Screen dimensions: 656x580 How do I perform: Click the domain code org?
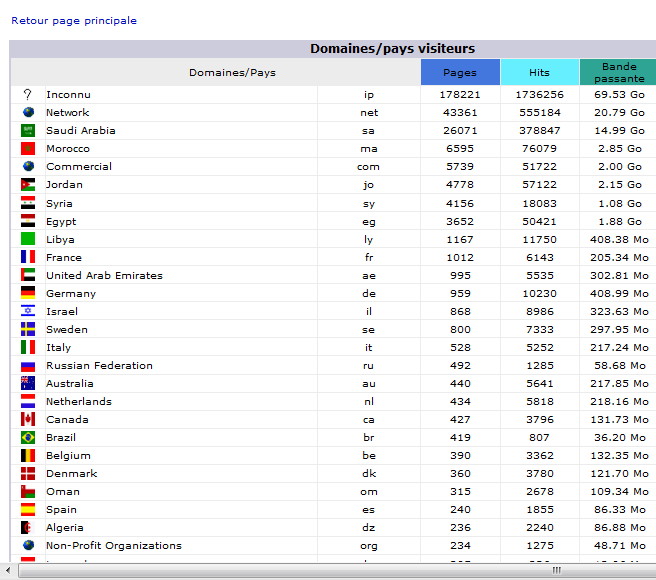click(x=369, y=546)
